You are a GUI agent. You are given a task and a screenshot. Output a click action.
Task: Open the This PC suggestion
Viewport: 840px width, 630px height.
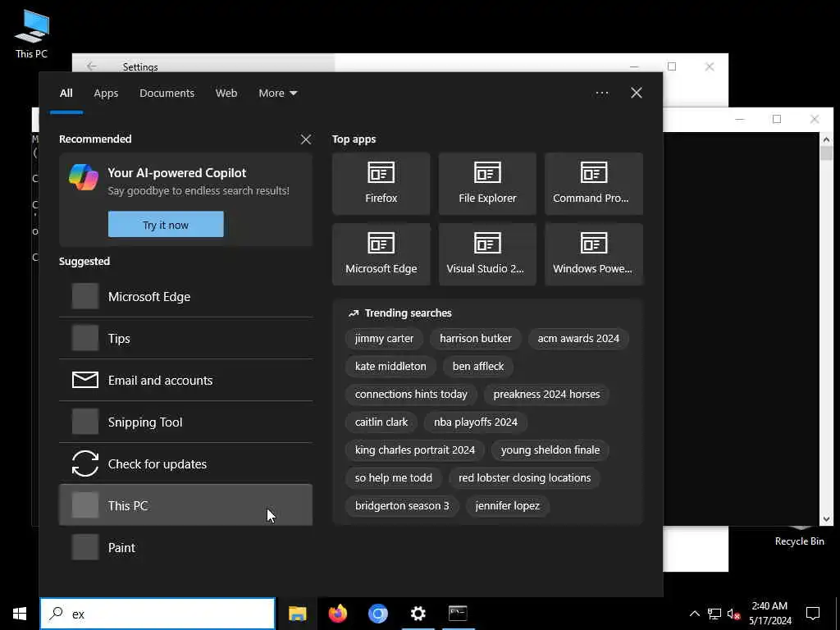tap(185, 505)
